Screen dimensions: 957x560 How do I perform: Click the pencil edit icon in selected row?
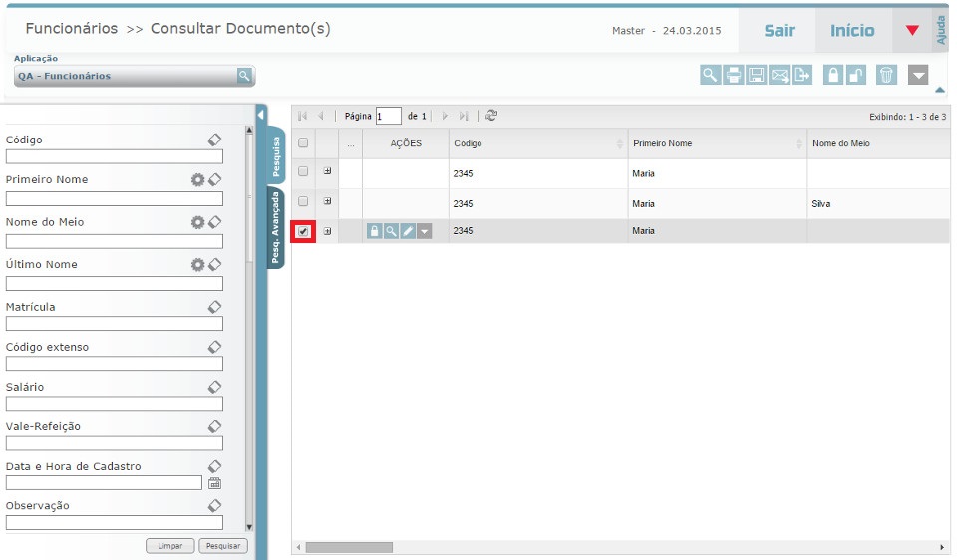point(408,231)
